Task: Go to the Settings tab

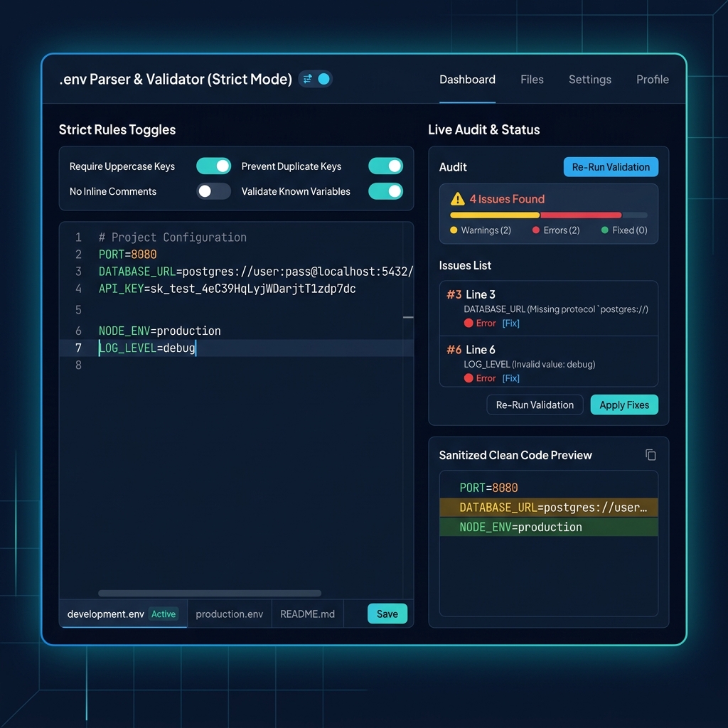Action: point(589,80)
